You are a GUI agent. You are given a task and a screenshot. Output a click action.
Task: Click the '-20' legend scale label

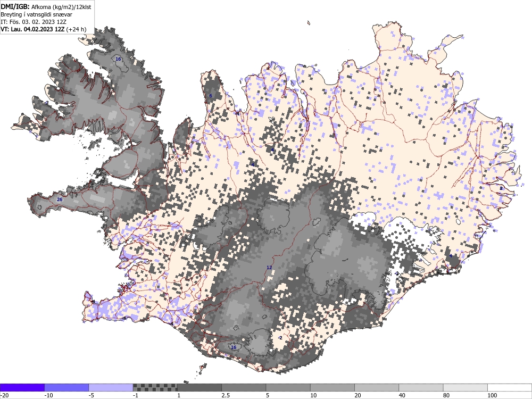tap(4, 395)
